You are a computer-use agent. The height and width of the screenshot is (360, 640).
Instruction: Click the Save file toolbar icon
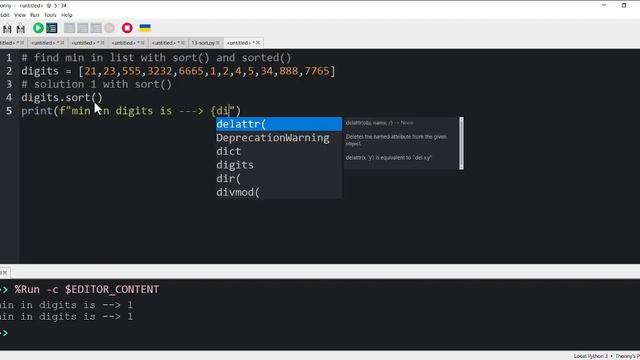[x=20, y=28]
